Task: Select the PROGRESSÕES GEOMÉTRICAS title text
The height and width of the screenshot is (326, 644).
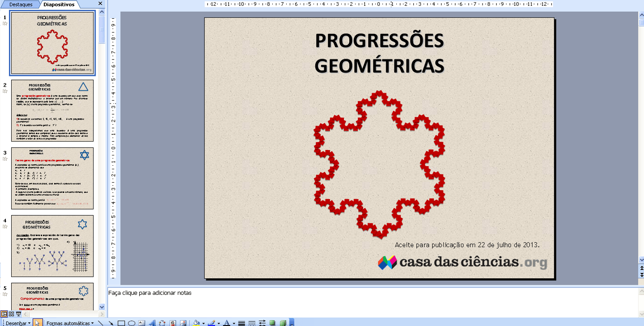Action: [379, 53]
